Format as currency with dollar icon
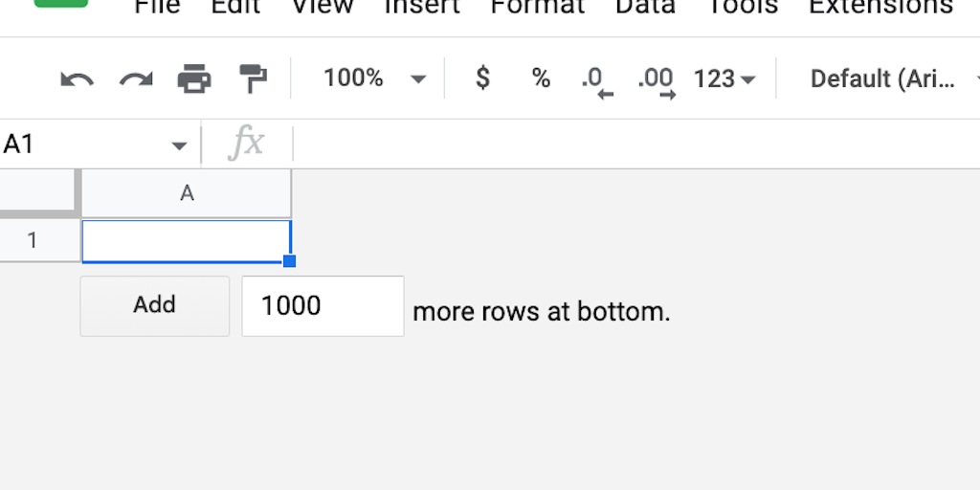 (482, 78)
